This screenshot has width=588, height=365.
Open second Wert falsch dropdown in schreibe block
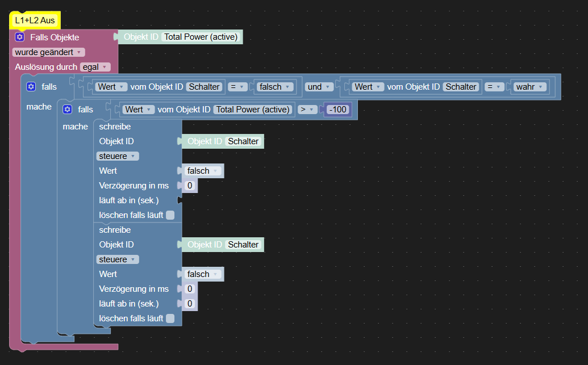(x=202, y=274)
